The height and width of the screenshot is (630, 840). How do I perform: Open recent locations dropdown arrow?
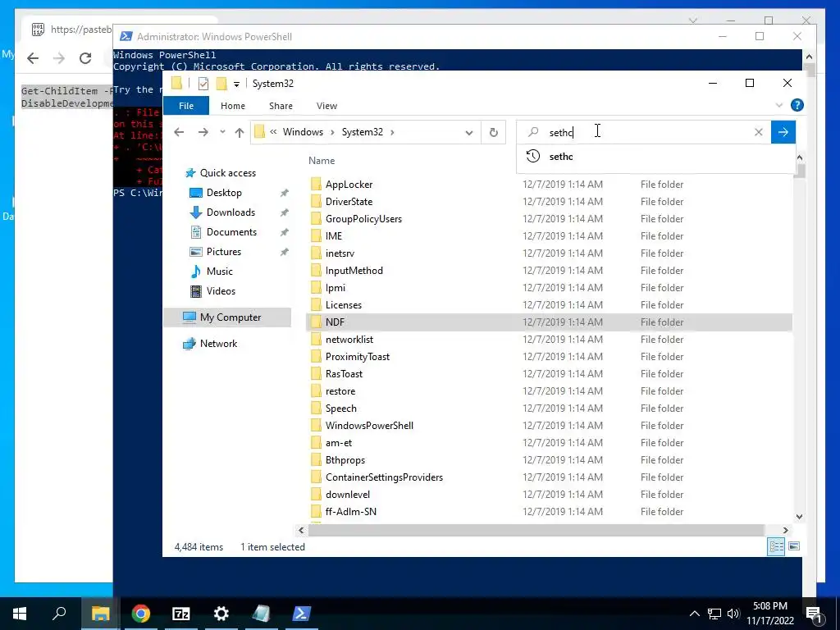[x=222, y=132]
